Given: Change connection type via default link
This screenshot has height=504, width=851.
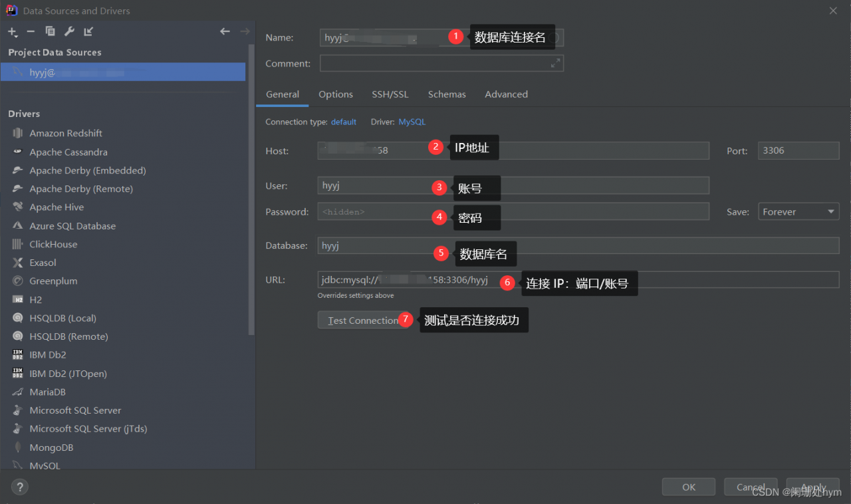Looking at the screenshot, I should point(344,122).
